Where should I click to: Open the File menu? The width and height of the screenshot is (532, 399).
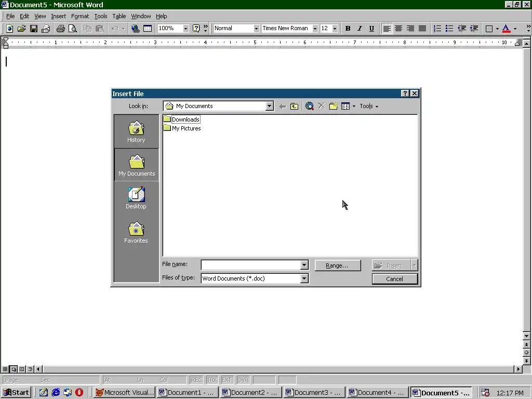tap(10, 16)
